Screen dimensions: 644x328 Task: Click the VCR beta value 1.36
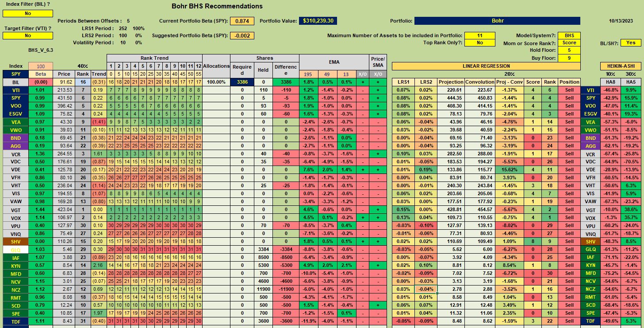pyautogui.click(x=41, y=154)
